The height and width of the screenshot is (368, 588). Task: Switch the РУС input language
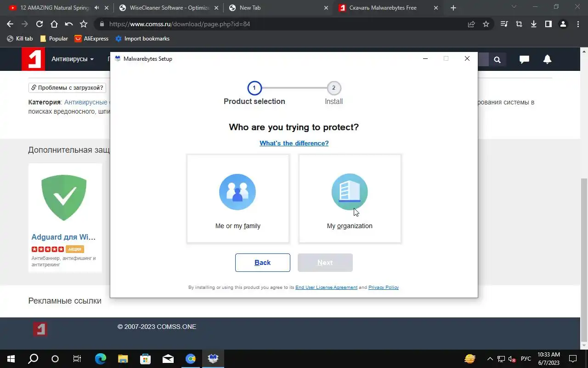click(526, 359)
